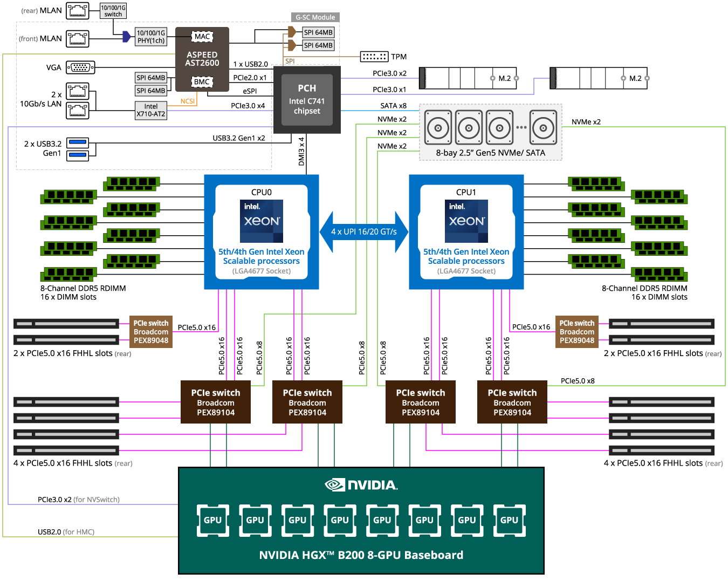Click the CPU1 title
728x580 pixels.
point(466,192)
